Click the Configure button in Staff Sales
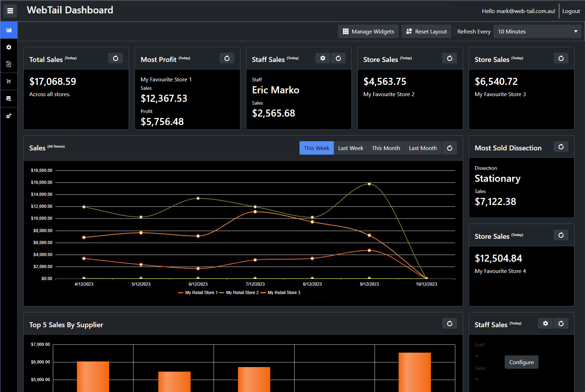 pos(522,362)
